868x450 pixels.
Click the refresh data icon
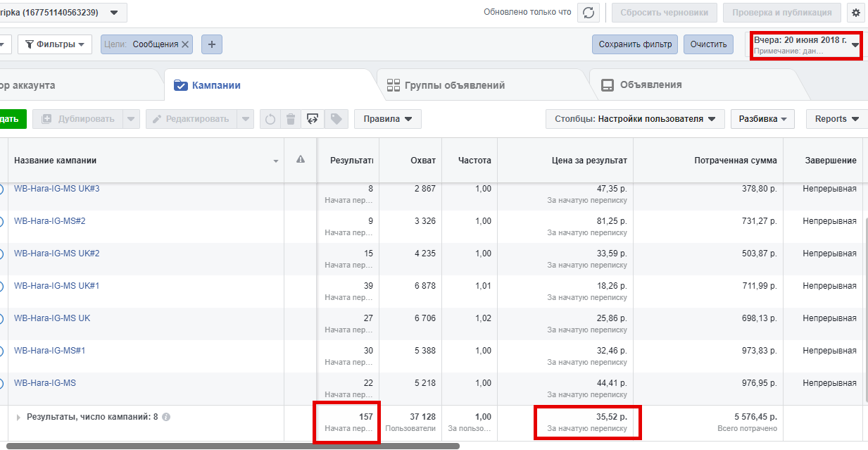(589, 13)
